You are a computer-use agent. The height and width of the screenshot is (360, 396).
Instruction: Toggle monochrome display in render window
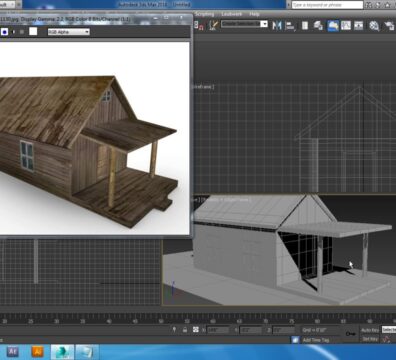(x=22, y=32)
